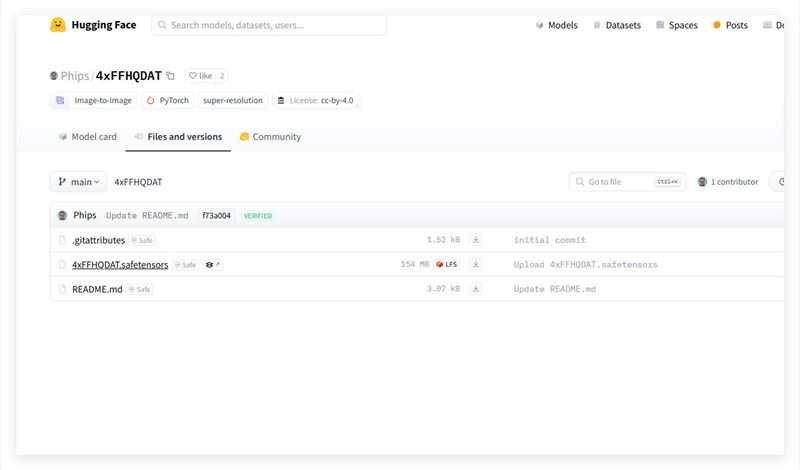Select the Image-to-Image tag
The image size is (800, 470).
(93, 101)
